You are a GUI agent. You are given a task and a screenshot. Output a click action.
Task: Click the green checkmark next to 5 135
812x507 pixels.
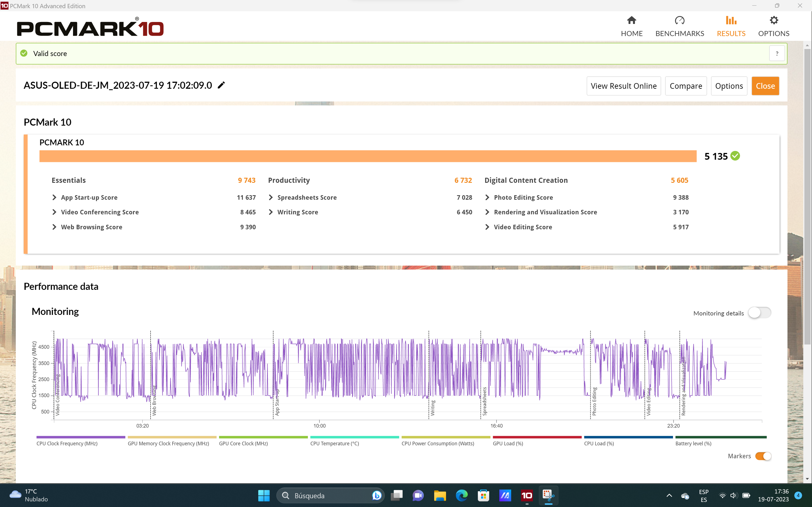[x=735, y=156]
